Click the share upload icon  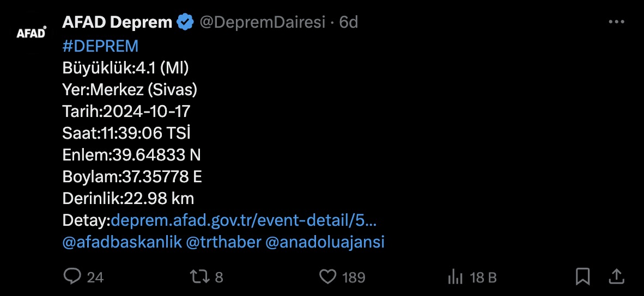click(616, 276)
